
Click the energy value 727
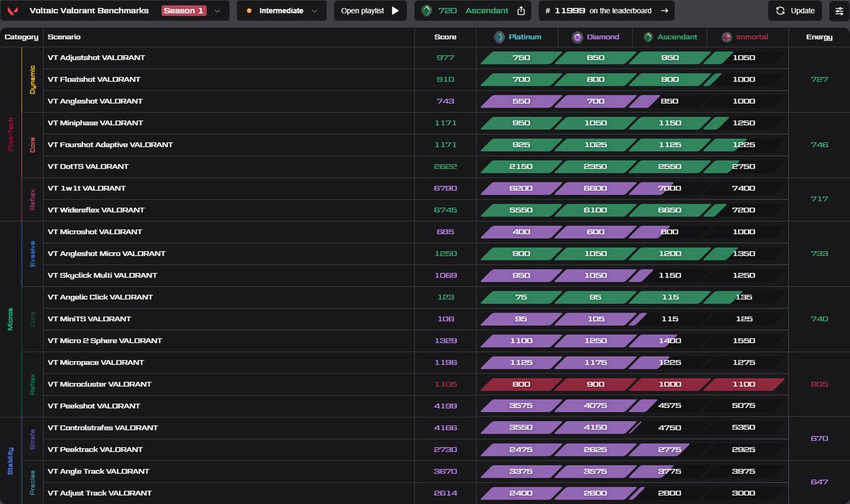[819, 79]
